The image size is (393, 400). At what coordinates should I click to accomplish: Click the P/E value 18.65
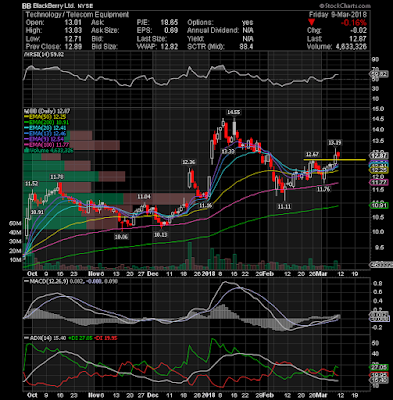(x=170, y=23)
